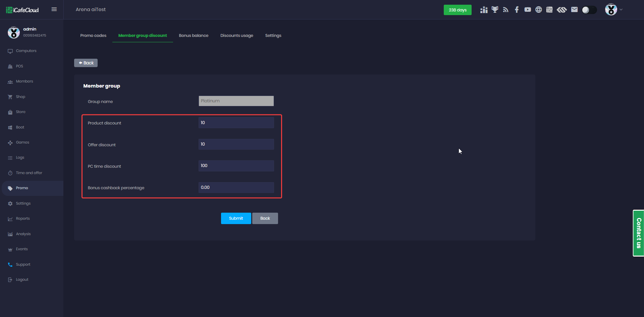This screenshot has width=644, height=317.
Task: Click the Bonus cashback percentage field
Action: pos(236,188)
